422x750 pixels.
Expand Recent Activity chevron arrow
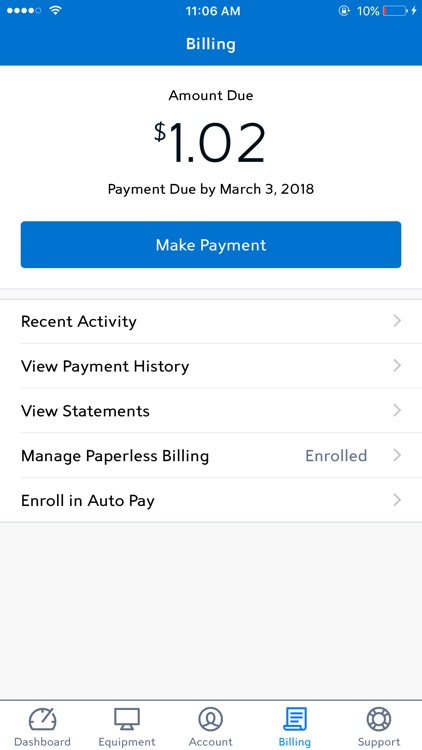pyautogui.click(x=397, y=321)
